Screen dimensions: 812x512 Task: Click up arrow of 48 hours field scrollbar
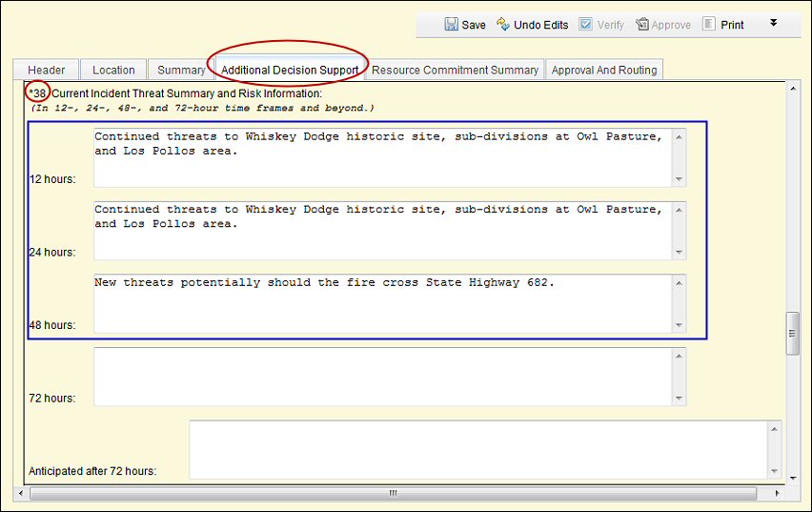point(679,283)
